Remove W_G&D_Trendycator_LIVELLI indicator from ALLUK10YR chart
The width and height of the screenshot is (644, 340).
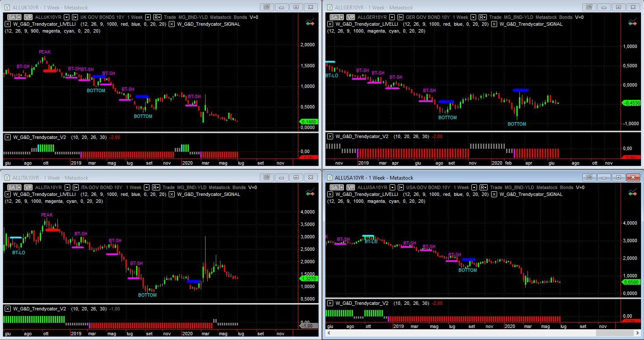pyautogui.click(x=8, y=24)
